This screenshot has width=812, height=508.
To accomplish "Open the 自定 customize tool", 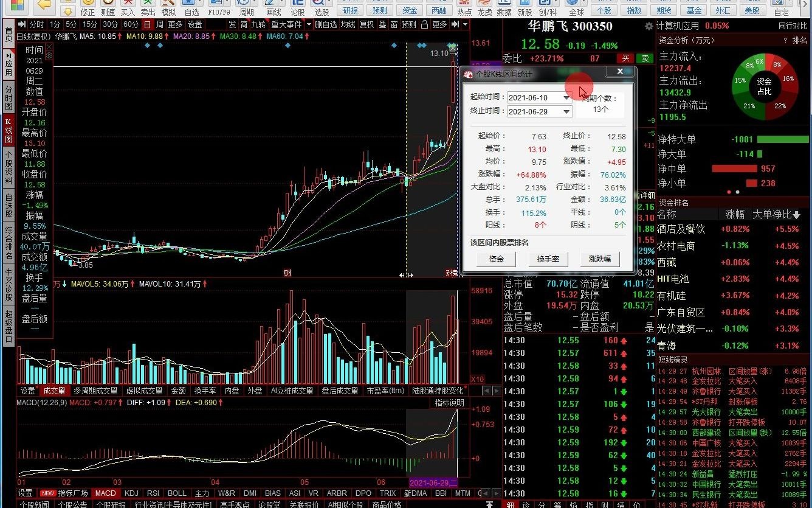I will pos(782,7).
